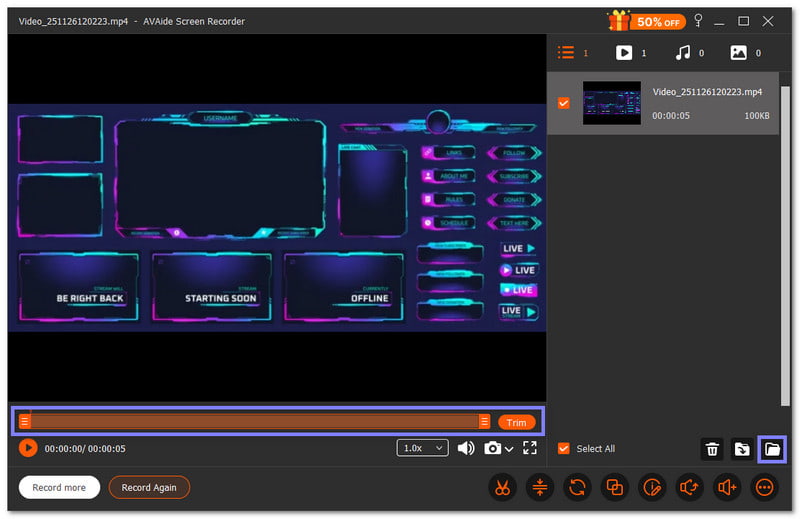The width and height of the screenshot is (800, 519).
Task: Click the file merger icon
Action: [x=614, y=487]
